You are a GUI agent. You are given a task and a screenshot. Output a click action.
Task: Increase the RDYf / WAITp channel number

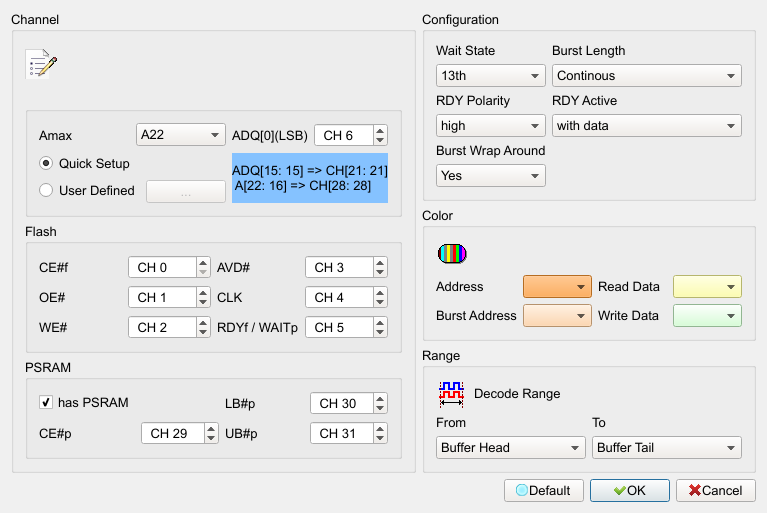[x=380, y=322]
